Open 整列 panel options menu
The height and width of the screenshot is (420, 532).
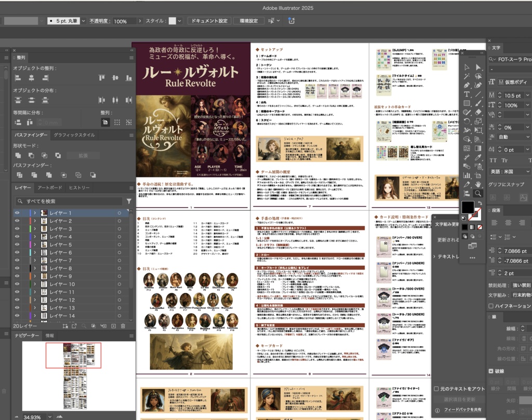click(x=131, y=58)
